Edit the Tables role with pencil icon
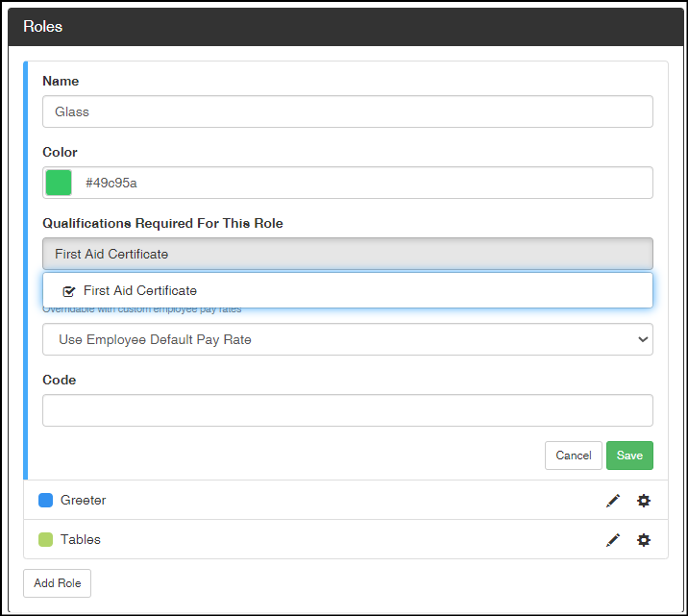The height and width of the screenshot is (616, 688). (613, 540)
